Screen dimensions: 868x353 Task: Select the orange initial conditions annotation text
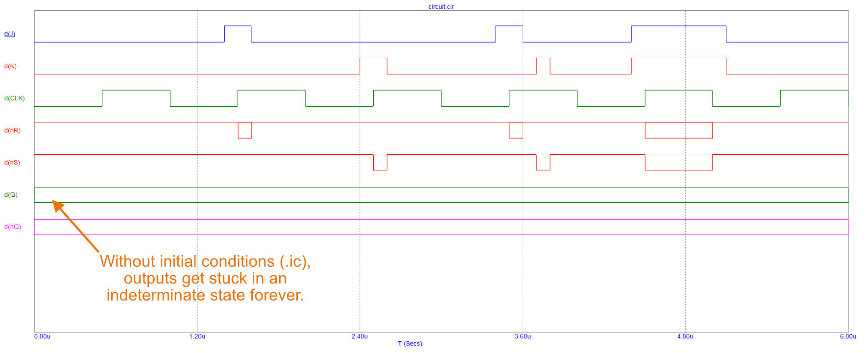coord(205,278)
